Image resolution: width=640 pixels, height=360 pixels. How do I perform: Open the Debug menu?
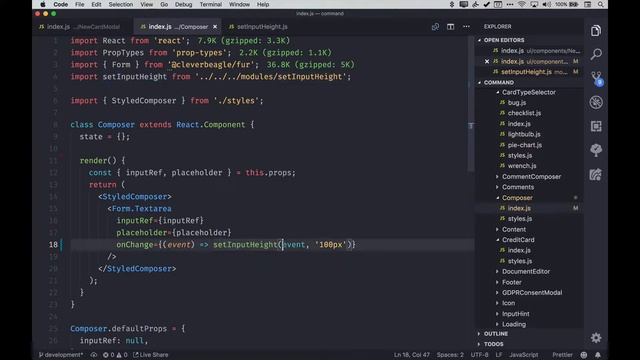(x=183, y=4)
